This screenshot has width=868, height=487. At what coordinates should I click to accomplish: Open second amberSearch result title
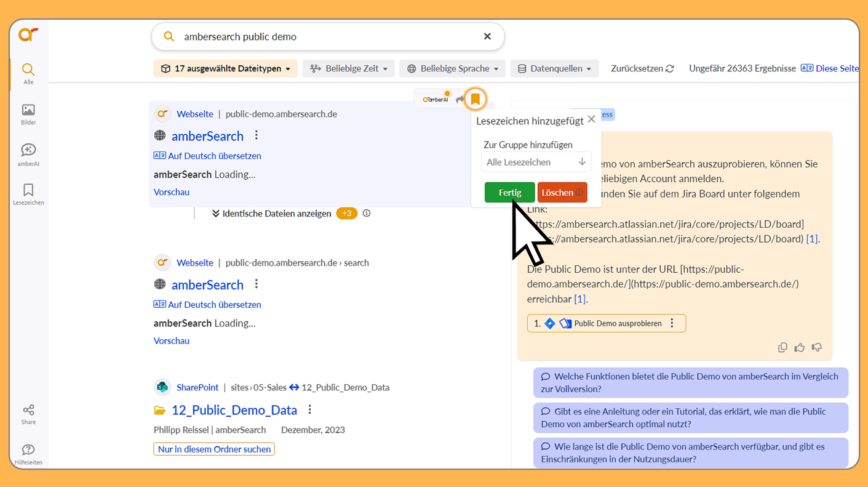point(207,285)
